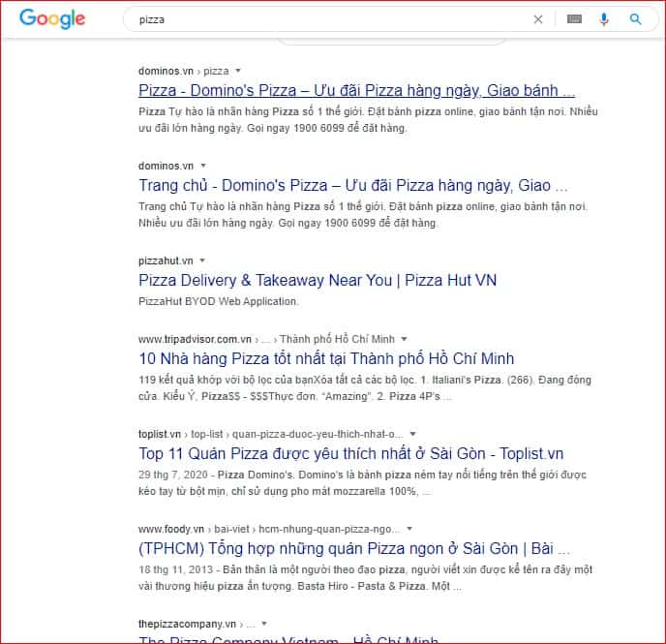Click 'www.tripadvisor.com.vn' URL text
Viewport: 666px width, 644px height.
pos(195,339)
